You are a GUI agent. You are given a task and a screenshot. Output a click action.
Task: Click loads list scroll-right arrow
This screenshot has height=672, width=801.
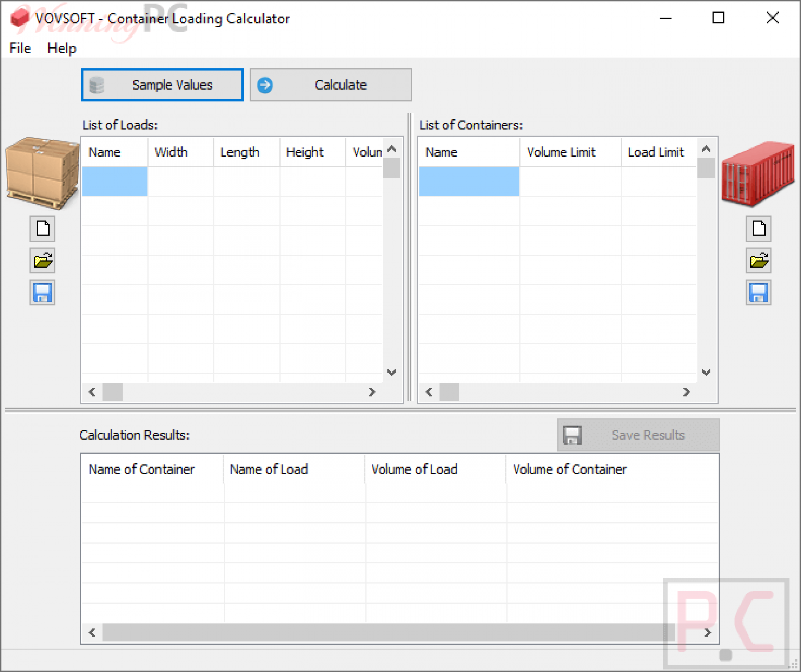click(372, 392)
